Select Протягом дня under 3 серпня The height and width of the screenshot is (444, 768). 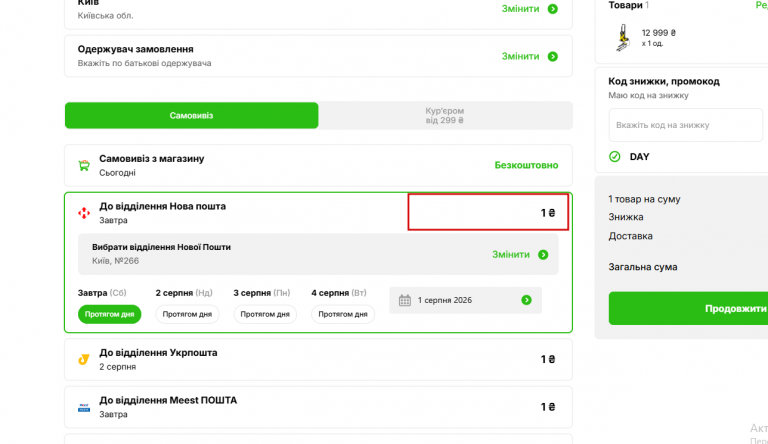point(265,314)
